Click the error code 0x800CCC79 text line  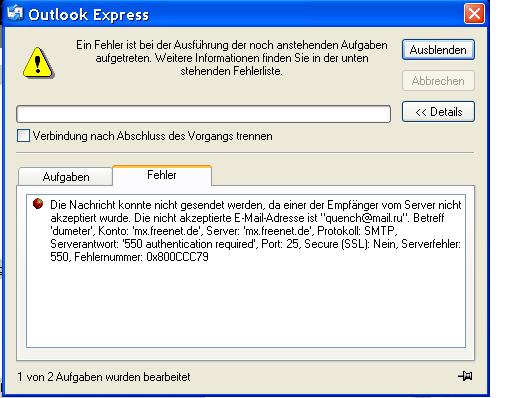129,257
